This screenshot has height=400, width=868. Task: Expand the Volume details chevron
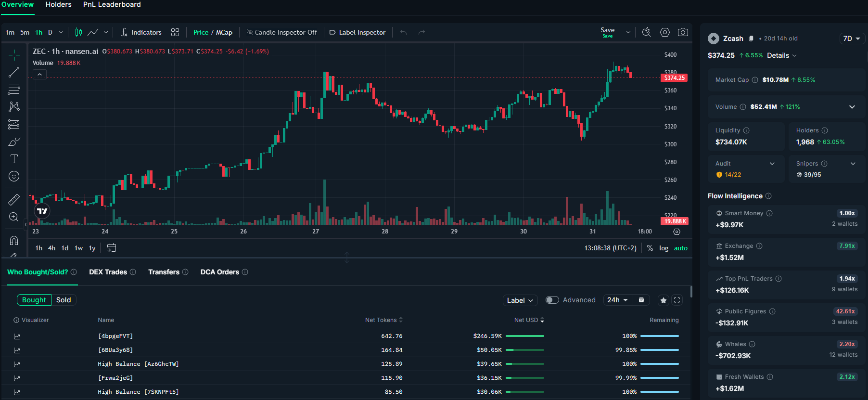click(x=852, y=107)
